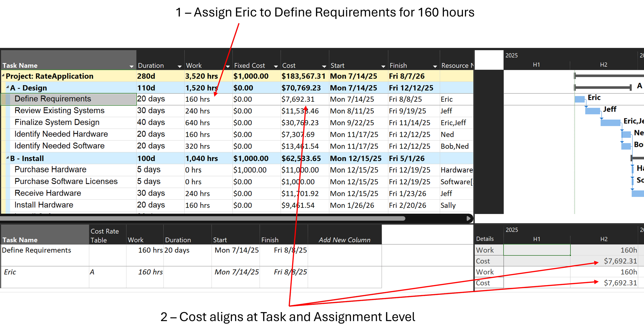Click the Cost Rate Table column header
This screenshot has width=644, height=333.
105,235
